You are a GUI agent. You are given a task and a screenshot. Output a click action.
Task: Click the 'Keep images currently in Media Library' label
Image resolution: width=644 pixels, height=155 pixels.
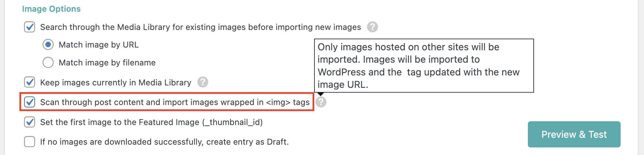pyautogui.click(x=115, y=83)
